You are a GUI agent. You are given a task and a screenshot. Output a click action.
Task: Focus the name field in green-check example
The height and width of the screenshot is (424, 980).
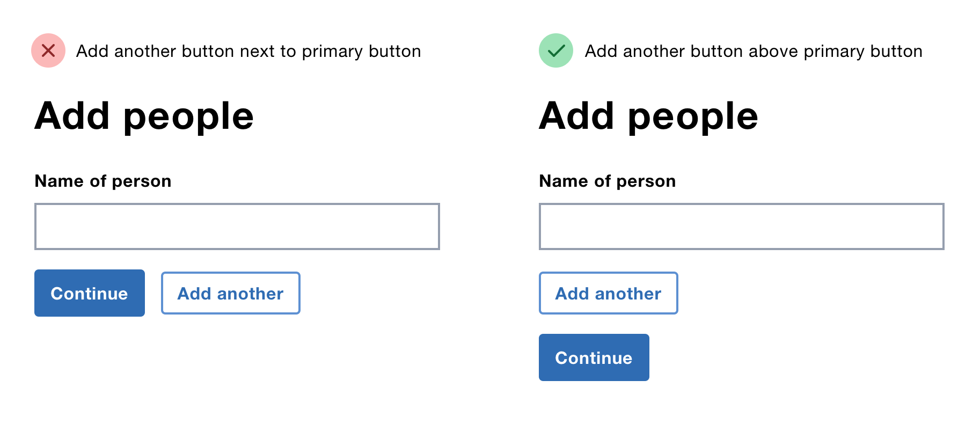(741, 226)
